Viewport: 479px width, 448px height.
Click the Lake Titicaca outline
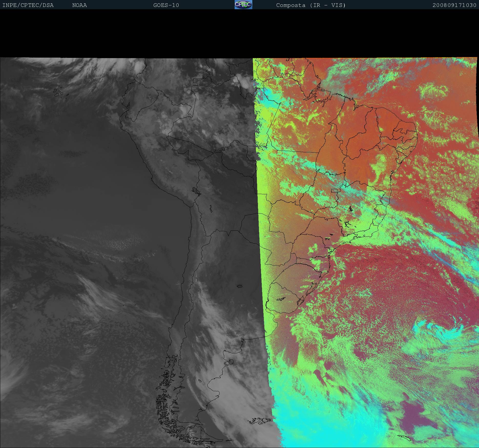click(x=196, y=191)
